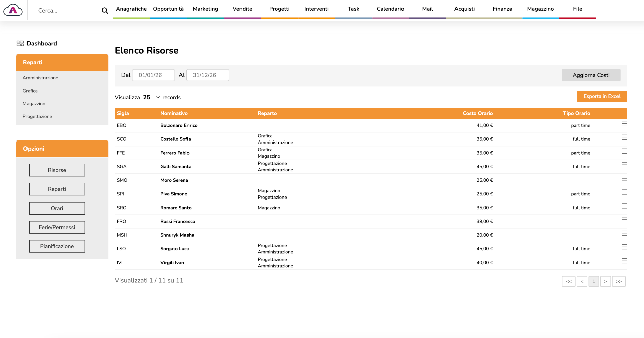Open row menu for Romare Santo

coord(624,206)
